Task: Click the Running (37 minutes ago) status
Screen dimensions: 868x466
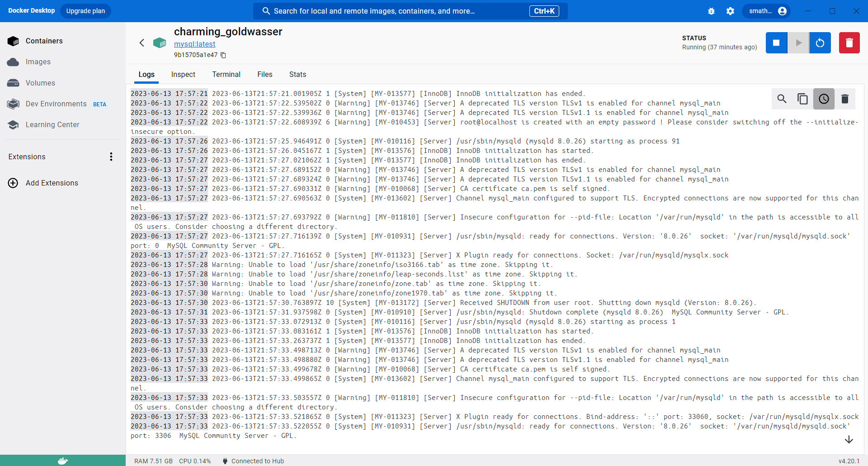Action: point(719,47)
